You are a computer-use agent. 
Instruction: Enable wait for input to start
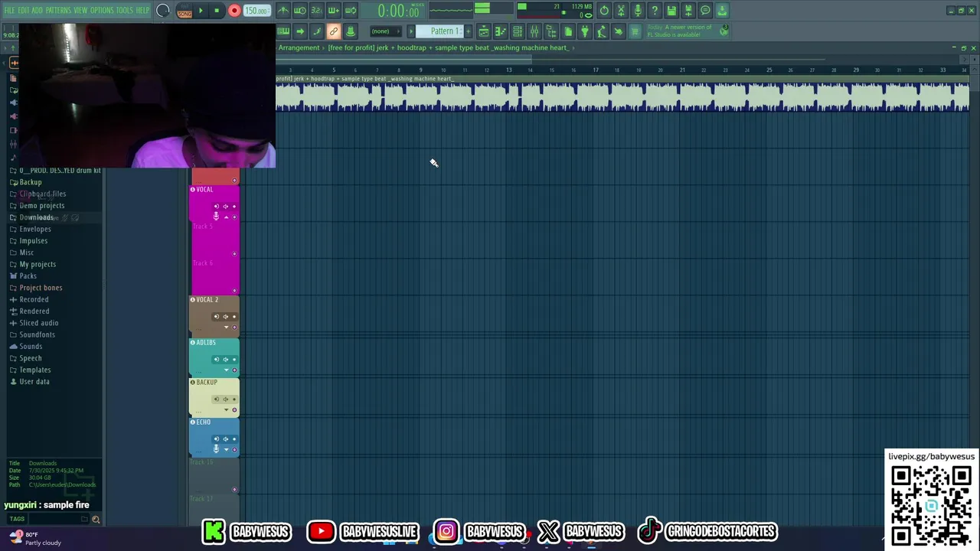click(x=300, y=11)
